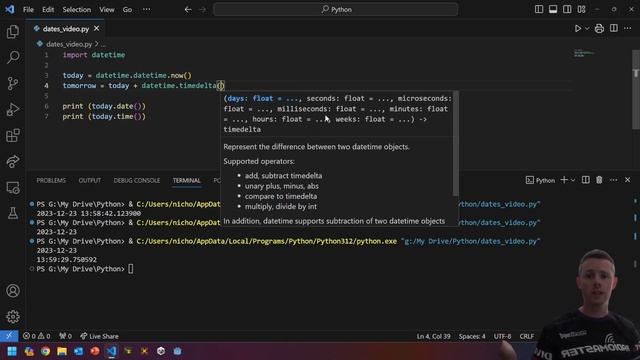Select the TERMINAL panel tab

click(x=187, y=180)
